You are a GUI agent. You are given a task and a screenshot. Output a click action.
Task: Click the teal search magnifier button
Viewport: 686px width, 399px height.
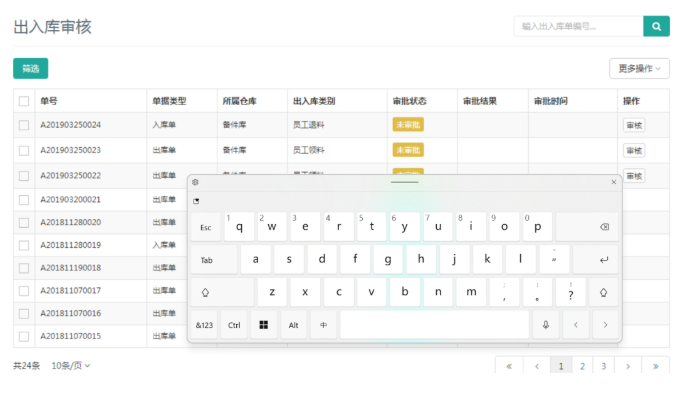point(656,26)
